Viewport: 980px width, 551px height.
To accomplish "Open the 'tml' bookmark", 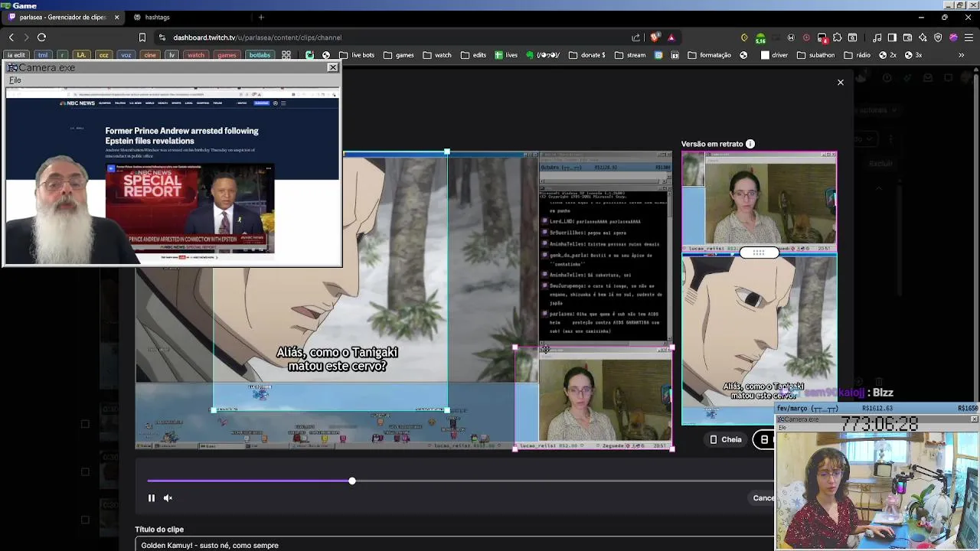I will tap(43, 55).
